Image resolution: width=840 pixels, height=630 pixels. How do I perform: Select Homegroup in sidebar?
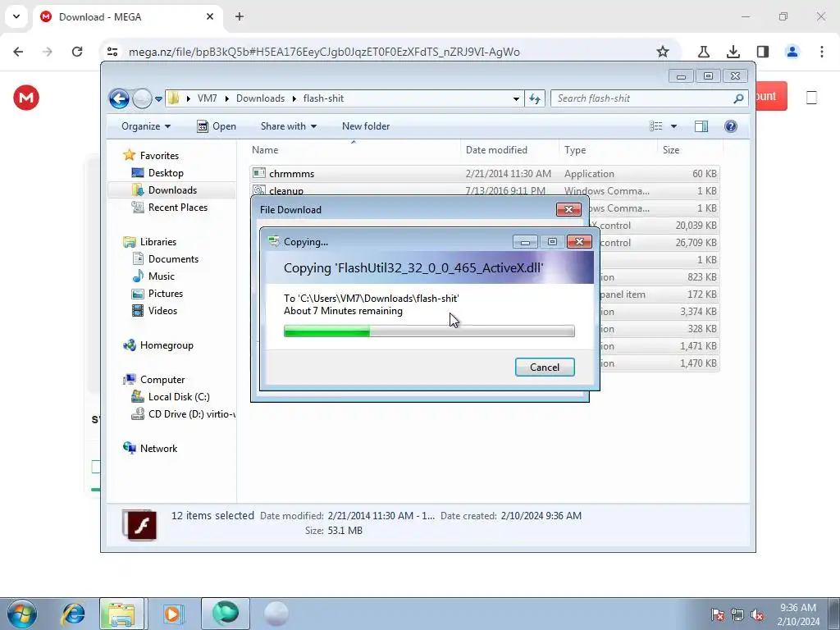pyautogui.click(x=167, y=345)
